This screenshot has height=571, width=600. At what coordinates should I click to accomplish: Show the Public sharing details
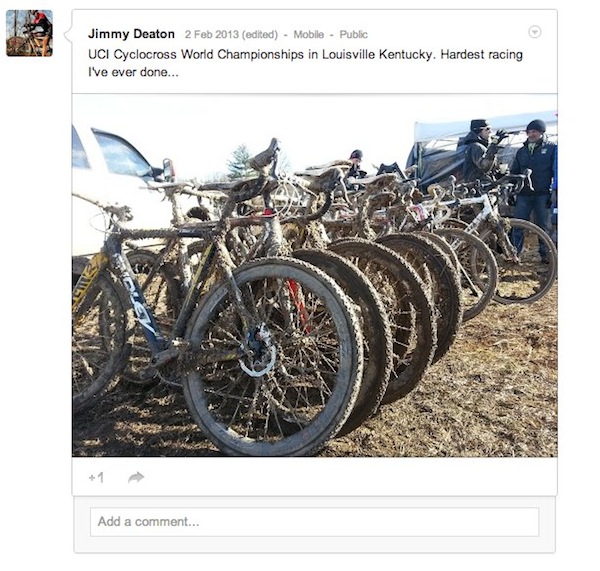pos(354,34)
